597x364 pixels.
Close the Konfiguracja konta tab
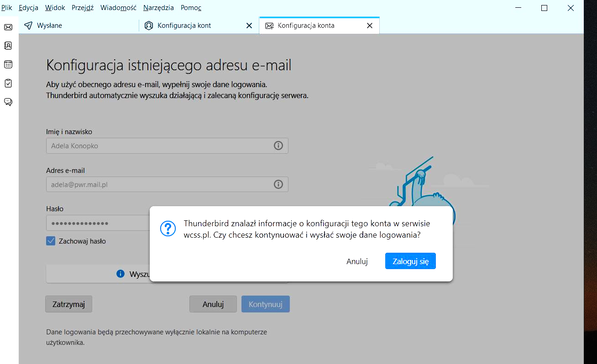pos(370,26)
